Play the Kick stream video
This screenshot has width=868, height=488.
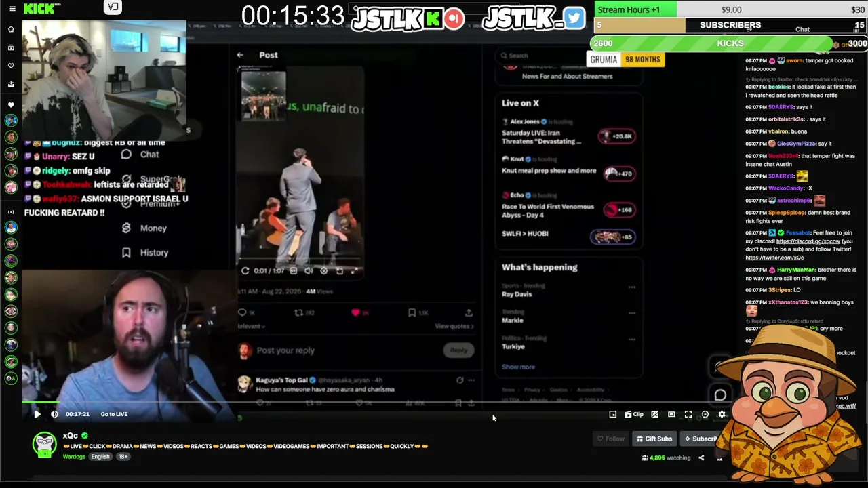tap(37, 414)
